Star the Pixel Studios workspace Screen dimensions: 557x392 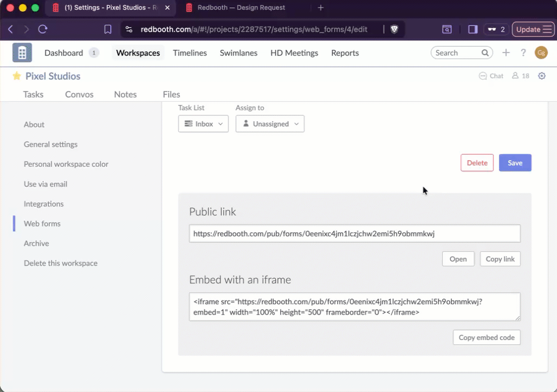point(17,76)
